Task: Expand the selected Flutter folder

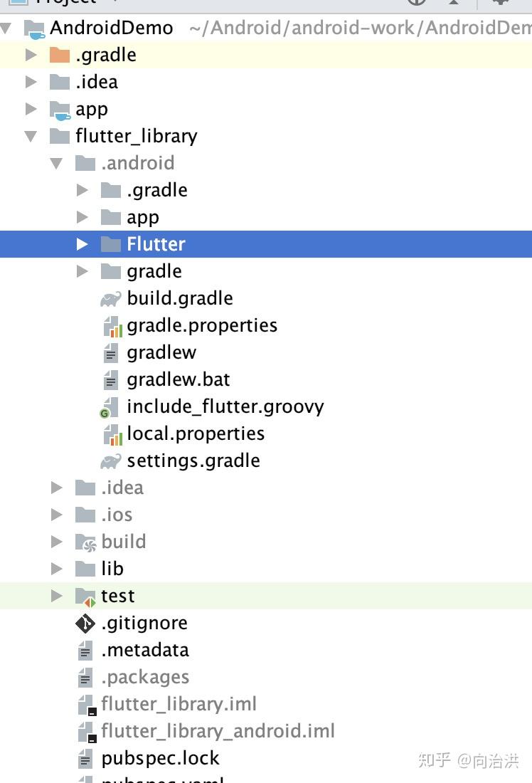Action: click(x=83, y=244)
